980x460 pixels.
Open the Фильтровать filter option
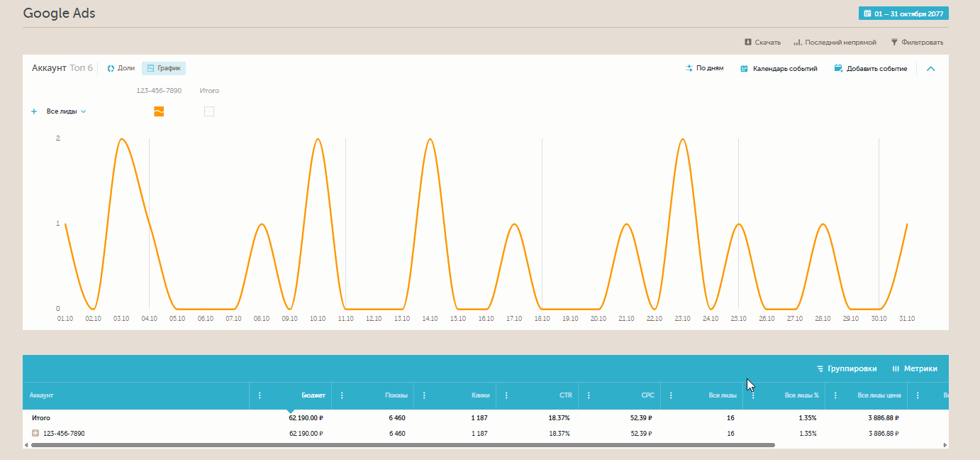917,43
